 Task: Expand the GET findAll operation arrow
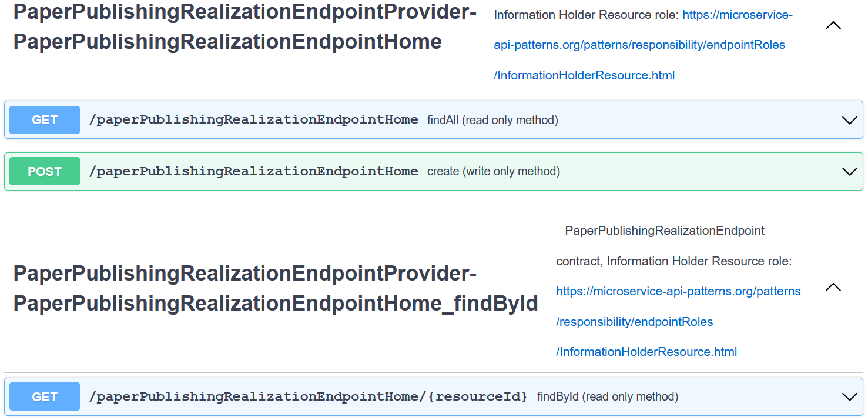coord(849,121)
